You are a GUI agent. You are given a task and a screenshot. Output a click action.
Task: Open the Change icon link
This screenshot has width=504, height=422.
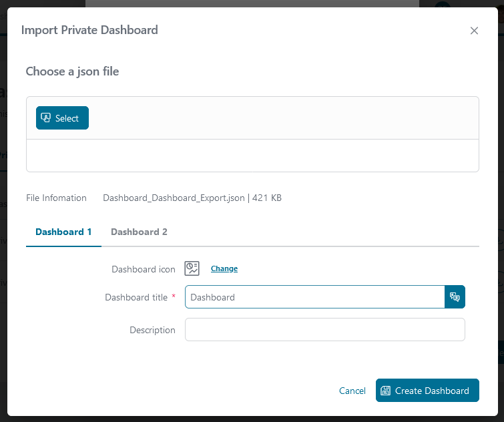pos(224,268)
